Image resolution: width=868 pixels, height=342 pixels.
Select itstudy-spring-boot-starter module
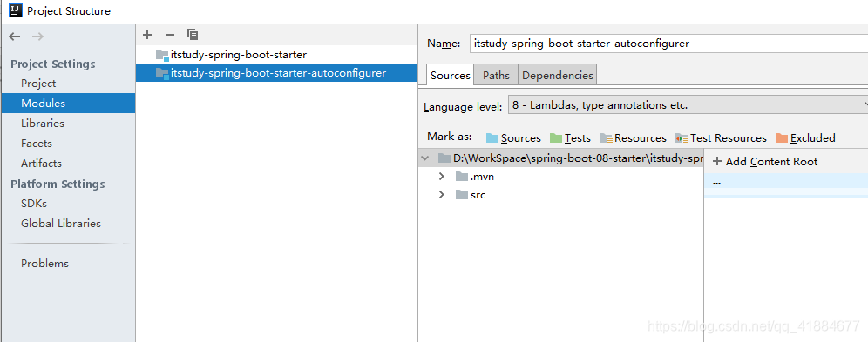[277, 55]
